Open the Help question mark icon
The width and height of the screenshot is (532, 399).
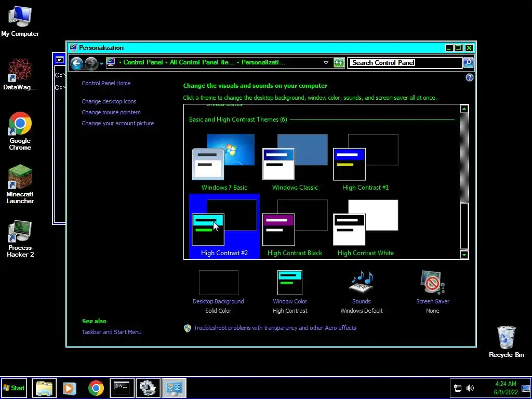(469, 78)
